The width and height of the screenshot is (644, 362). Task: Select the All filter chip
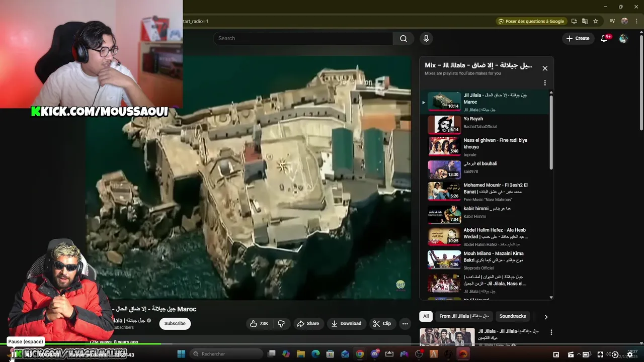click(426, 316)
